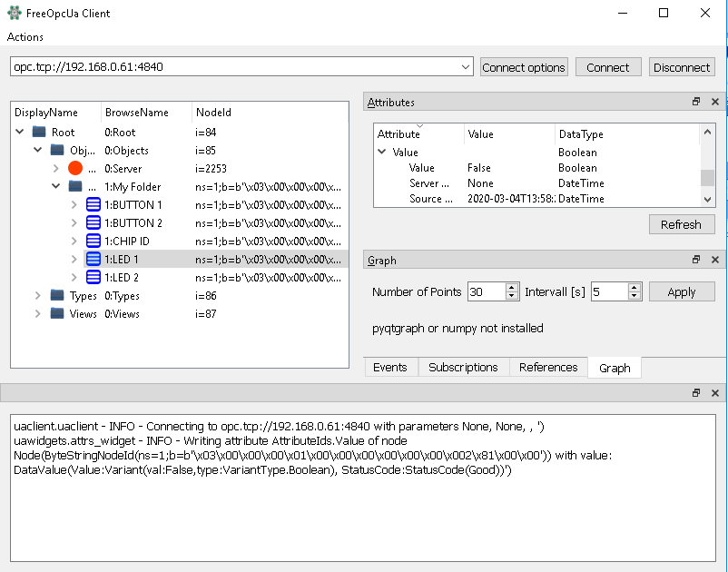This screenshot has width=728, height=572.
Task: Float the Attributes panel
Action: point(696,101)
